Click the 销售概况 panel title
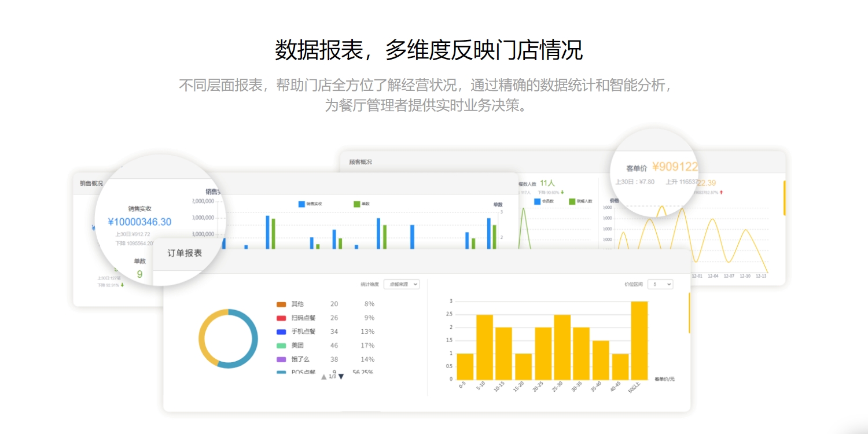Screen dimensions: 868x434 point(91,183)
